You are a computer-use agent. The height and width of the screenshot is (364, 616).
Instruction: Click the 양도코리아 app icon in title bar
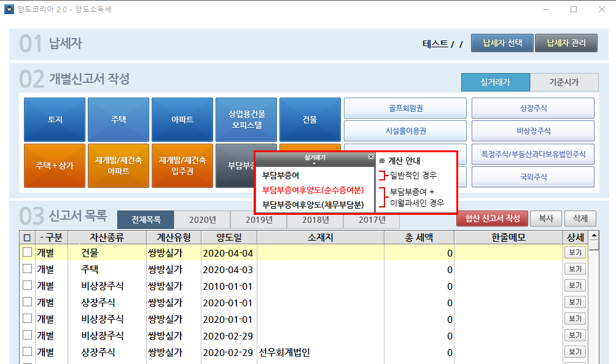pos(9,9)
